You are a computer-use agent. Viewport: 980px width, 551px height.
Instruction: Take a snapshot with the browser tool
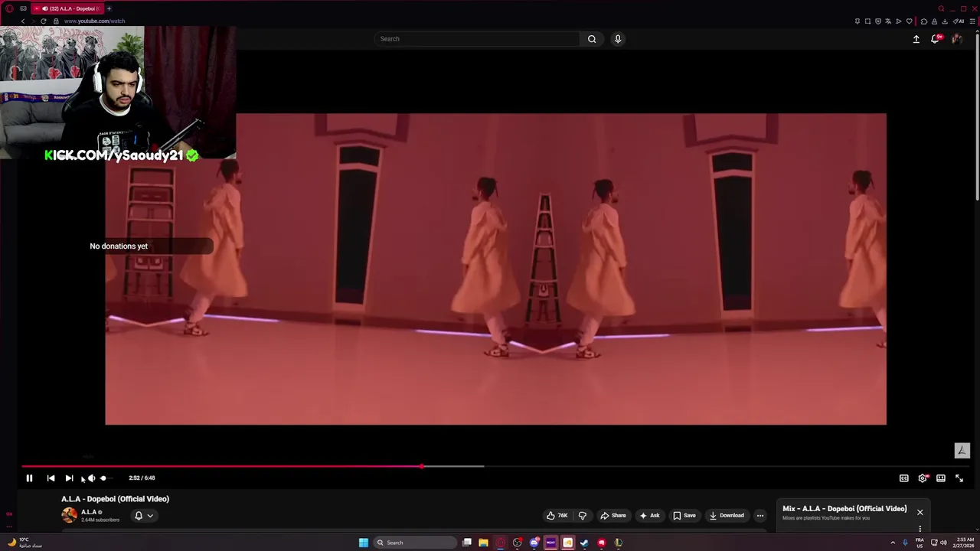[x=867, y=21]
